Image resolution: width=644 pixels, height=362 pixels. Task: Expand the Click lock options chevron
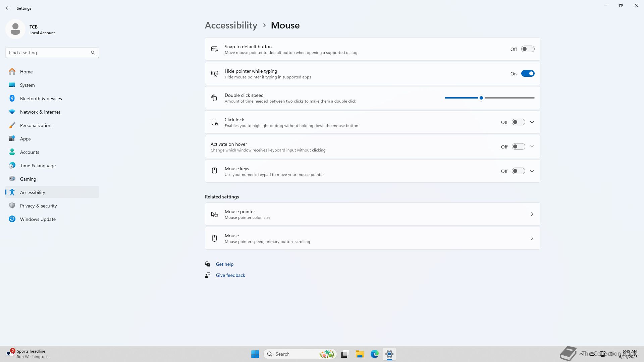click(x=532, y=122)
